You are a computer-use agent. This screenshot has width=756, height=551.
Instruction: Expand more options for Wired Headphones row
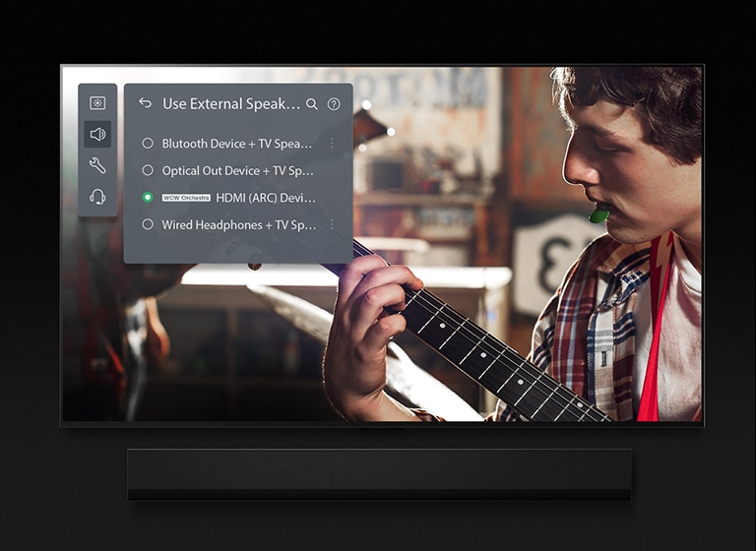pyautogui.click(x=332, y=224)
